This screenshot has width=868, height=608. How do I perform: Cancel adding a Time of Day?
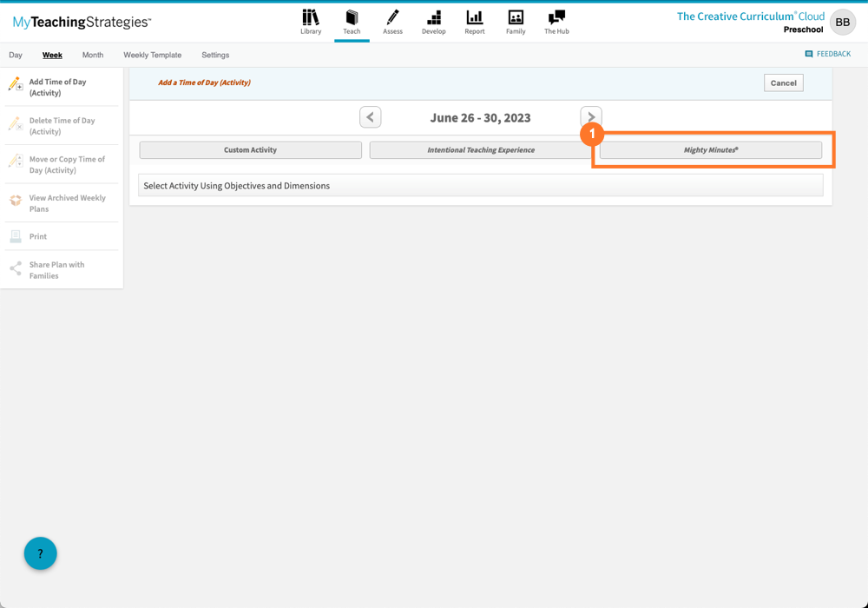tap(783, 83)
